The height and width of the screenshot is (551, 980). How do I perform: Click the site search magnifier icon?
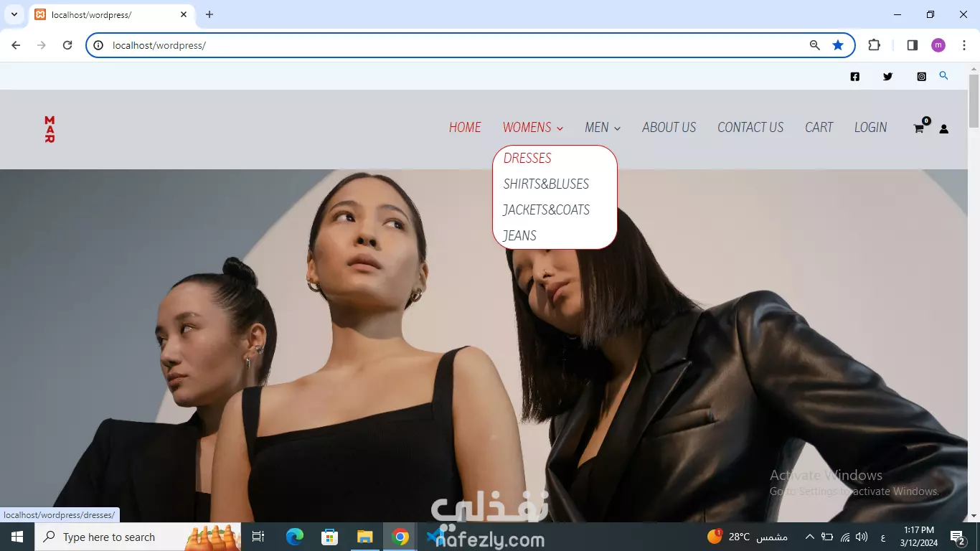(x=943, y=75)
